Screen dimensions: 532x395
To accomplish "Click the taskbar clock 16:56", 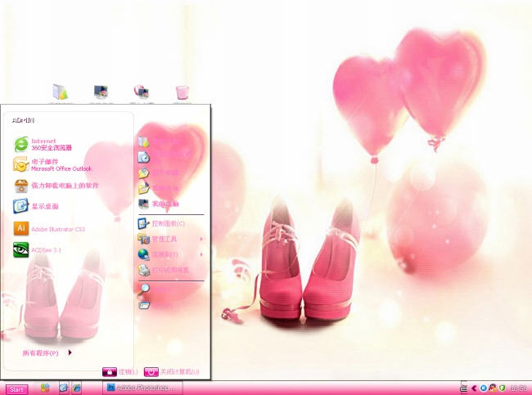I will pos(519,388).
